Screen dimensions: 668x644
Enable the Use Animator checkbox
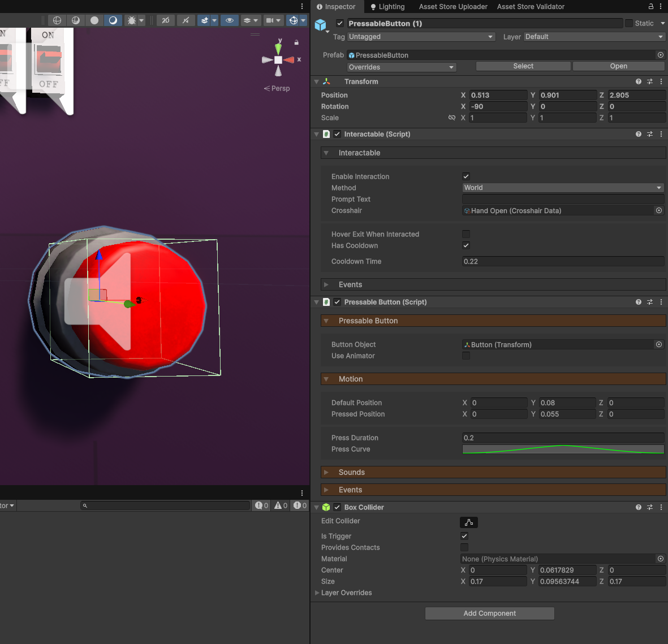(466, 356)
